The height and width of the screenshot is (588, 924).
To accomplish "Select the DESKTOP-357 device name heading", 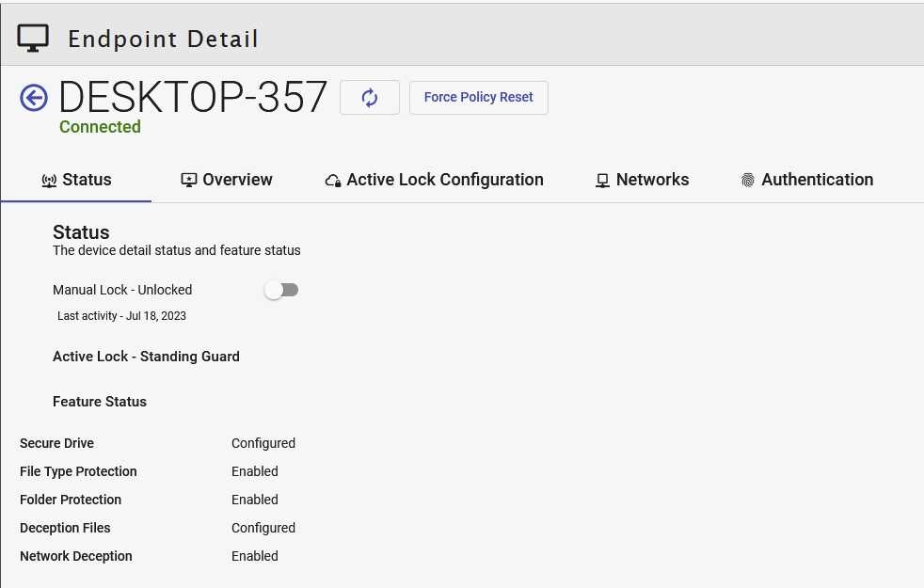I will pos(193,97).
